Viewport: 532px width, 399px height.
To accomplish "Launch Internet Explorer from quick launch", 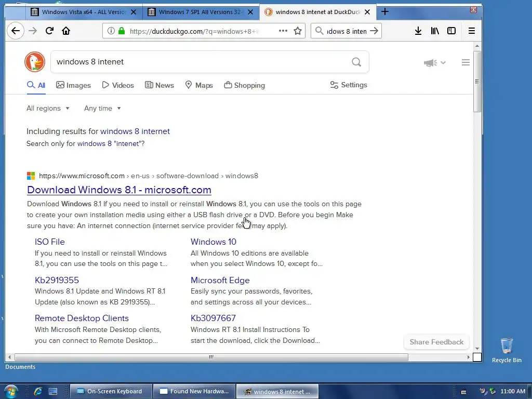I will click(37, 391).
